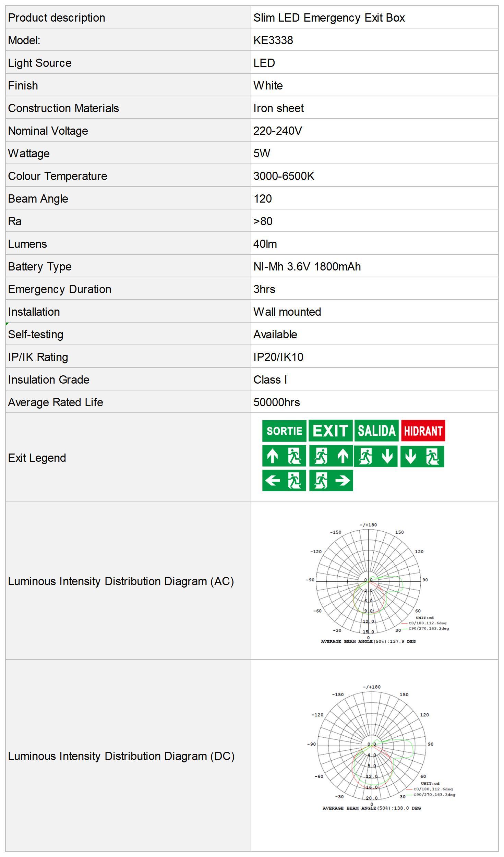Click 'AVERAGE BEAM ANGLE(50%):138.0 DEG' caption

tap(372, 808)
